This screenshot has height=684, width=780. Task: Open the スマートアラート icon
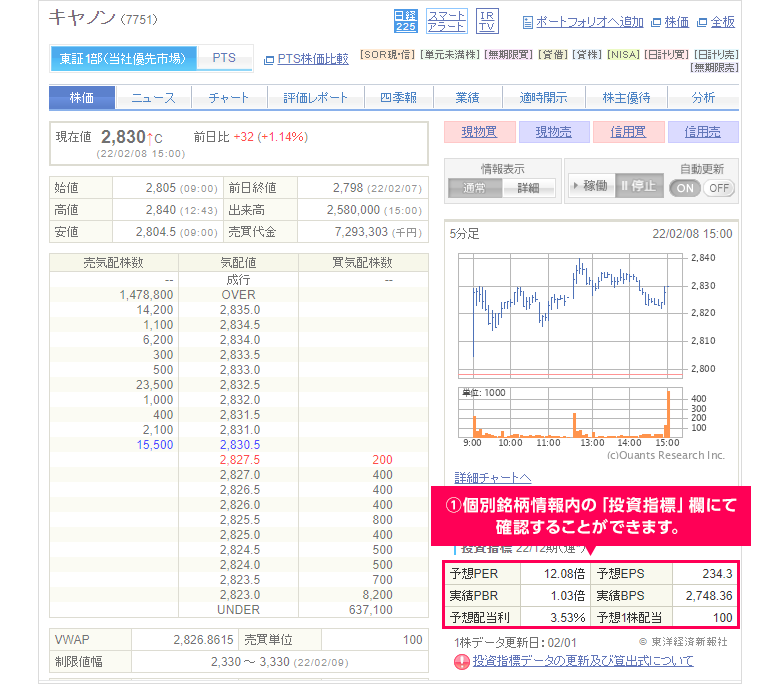(x=446, y=21)
